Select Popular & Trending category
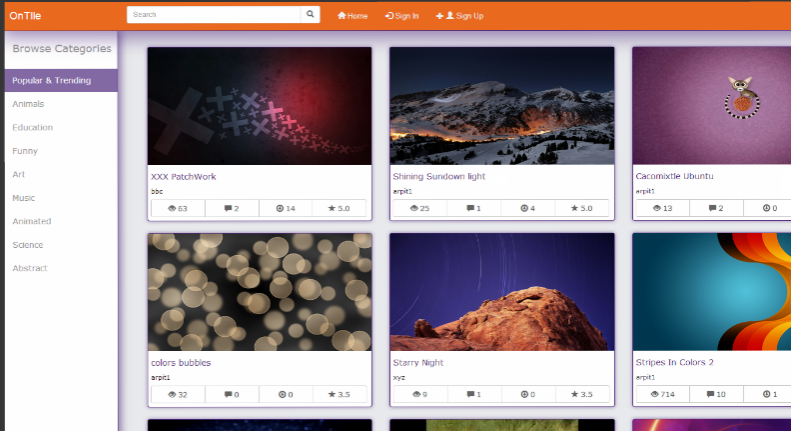Screen dimensions: 791x431 [61, 80]
